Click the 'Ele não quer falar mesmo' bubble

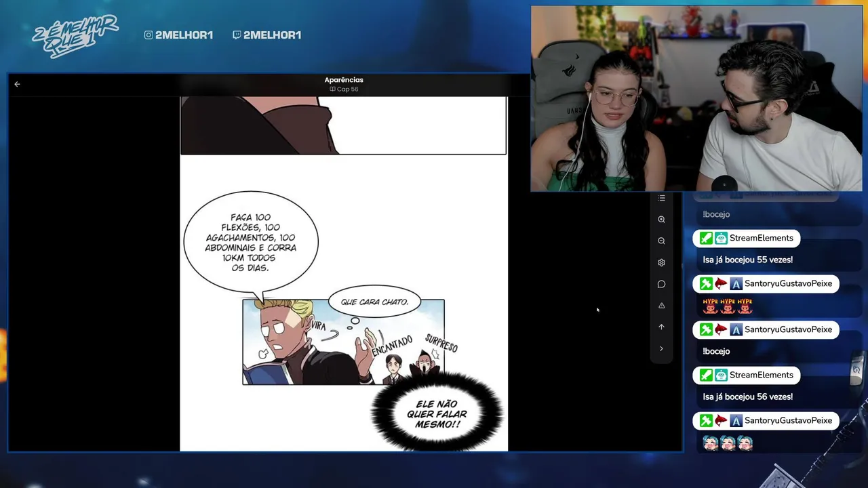(x=437, y=413)
